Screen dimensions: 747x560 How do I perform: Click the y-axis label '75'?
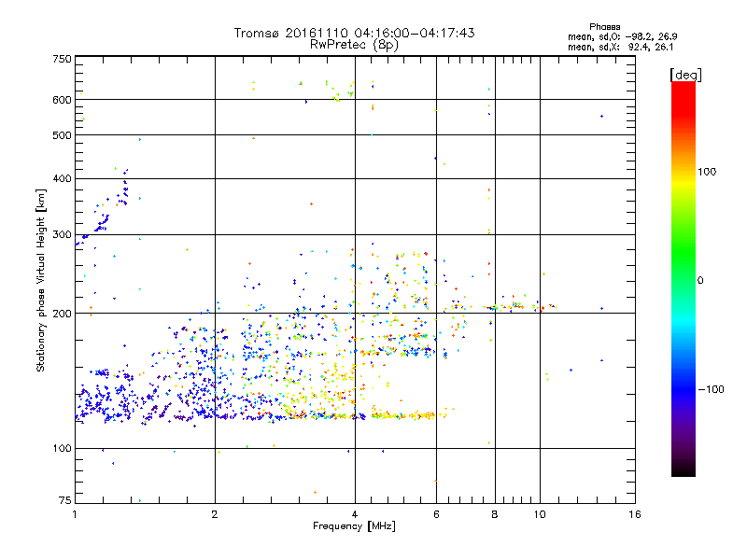click(64, 500)
